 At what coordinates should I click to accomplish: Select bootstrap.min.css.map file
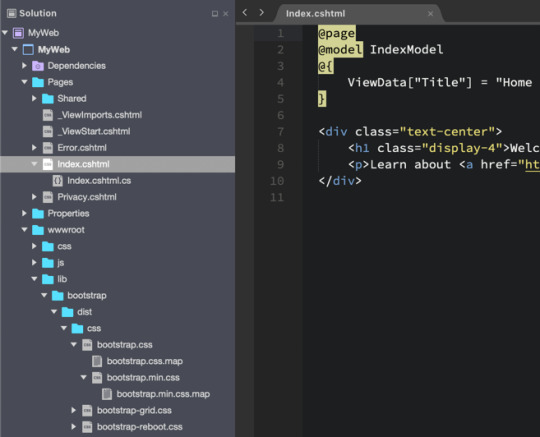coord(163,394)
